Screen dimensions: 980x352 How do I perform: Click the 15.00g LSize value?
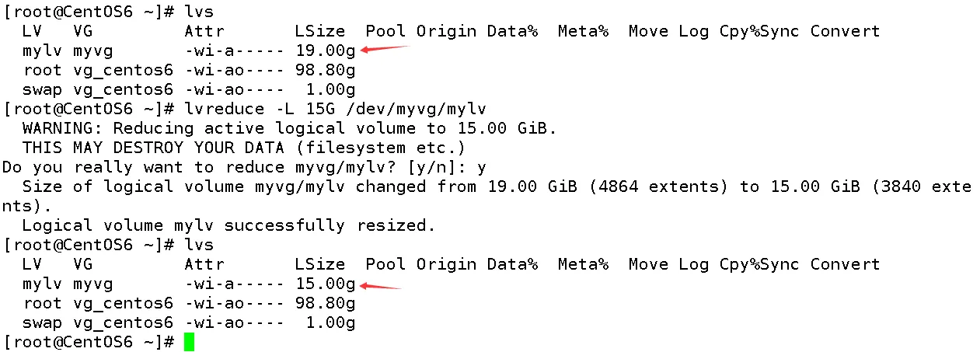pyautogui.click(x=326, y=284)
